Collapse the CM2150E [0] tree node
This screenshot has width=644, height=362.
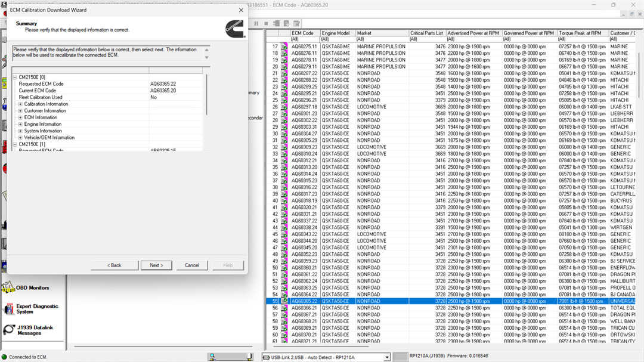click(15, 77)
